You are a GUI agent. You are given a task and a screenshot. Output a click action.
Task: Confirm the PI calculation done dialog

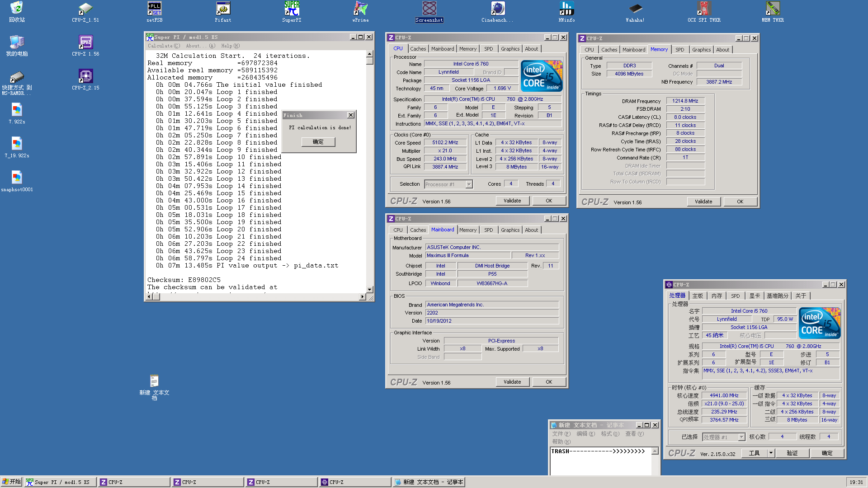pos(318,142)
